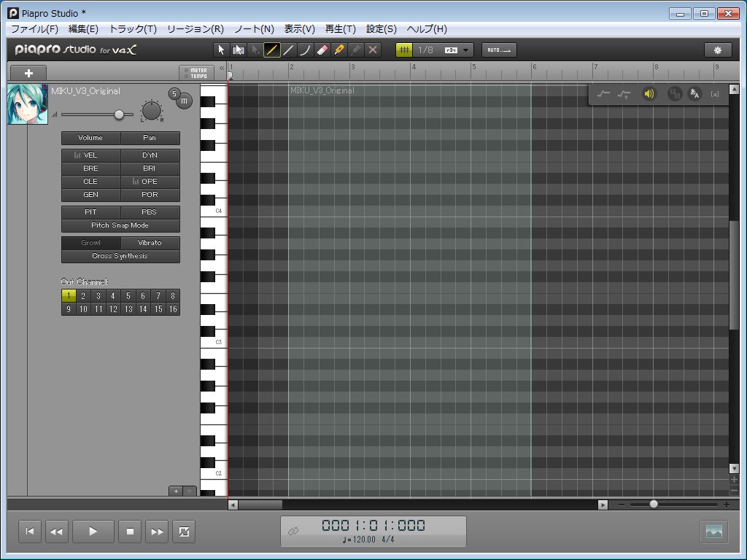This screenshot has height=560, width=747.
Task: Select the VEL parameter
Action: pyautogui.click(x=90, y=155)
